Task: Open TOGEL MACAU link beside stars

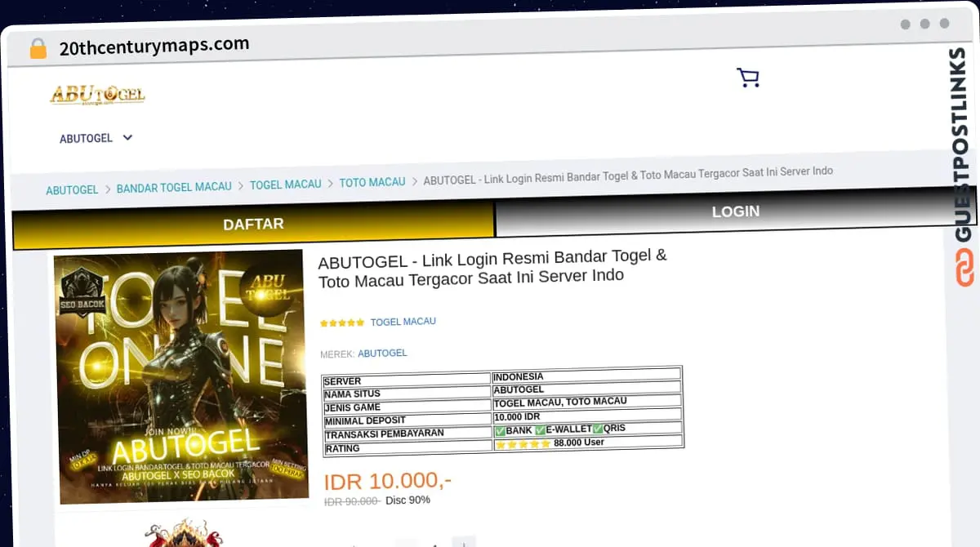Action: tap(403, 322)
